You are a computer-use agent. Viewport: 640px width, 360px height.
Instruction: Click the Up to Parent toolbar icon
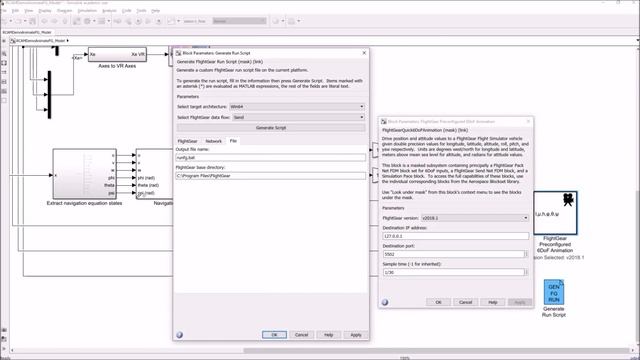(64, 21)
